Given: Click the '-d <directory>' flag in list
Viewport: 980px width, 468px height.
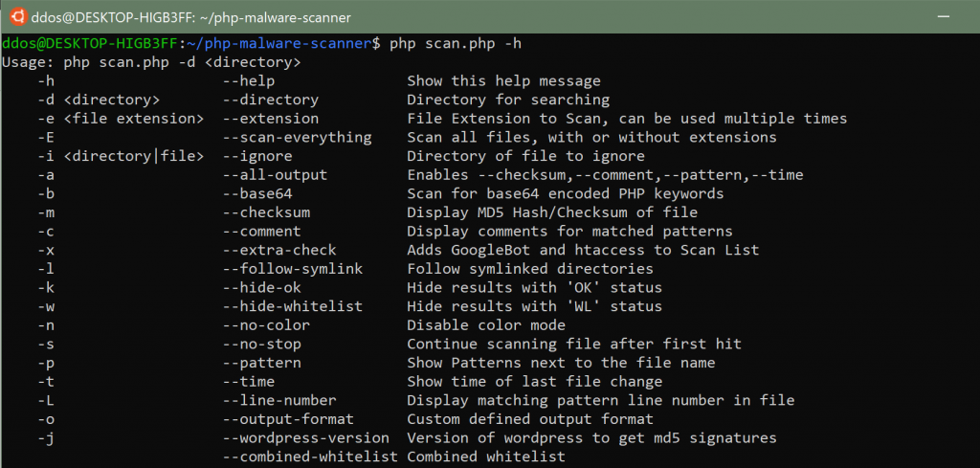Looking at the screenshot, I should point(99,100).
